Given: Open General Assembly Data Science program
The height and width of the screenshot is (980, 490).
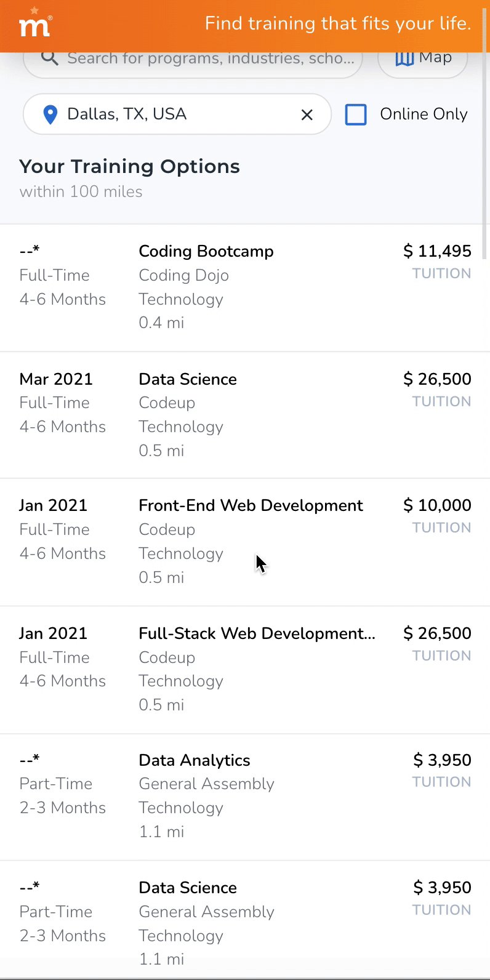Looking at the screenshot, I should [188, 888].
